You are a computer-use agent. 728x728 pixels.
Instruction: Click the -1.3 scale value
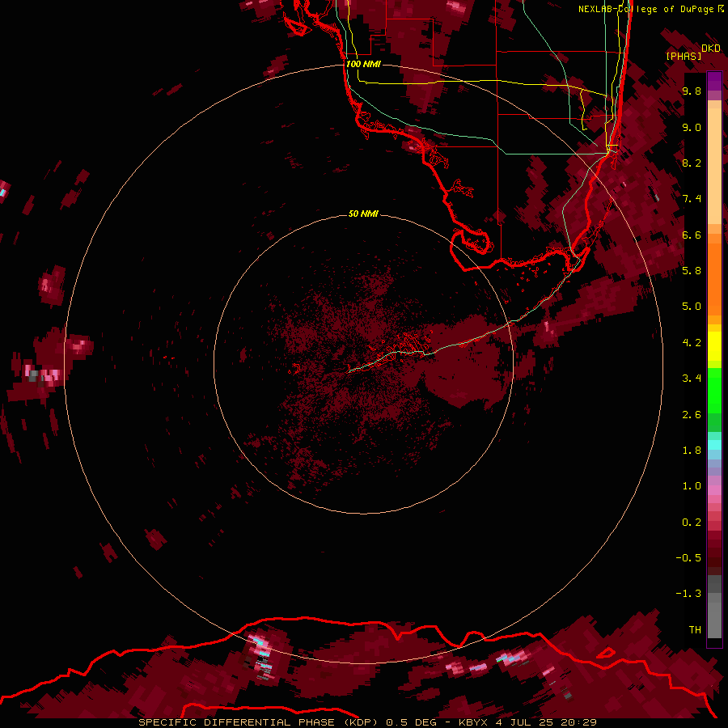(x=688, y=594)
